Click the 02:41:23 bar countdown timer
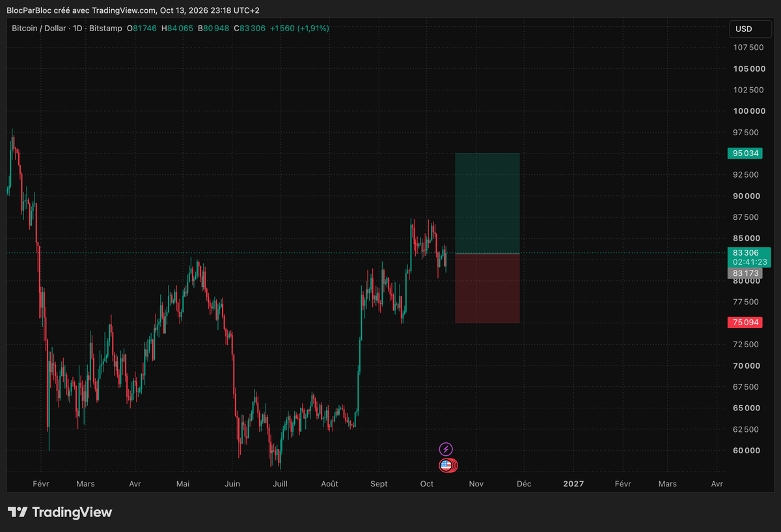 (x=748, y=262)
